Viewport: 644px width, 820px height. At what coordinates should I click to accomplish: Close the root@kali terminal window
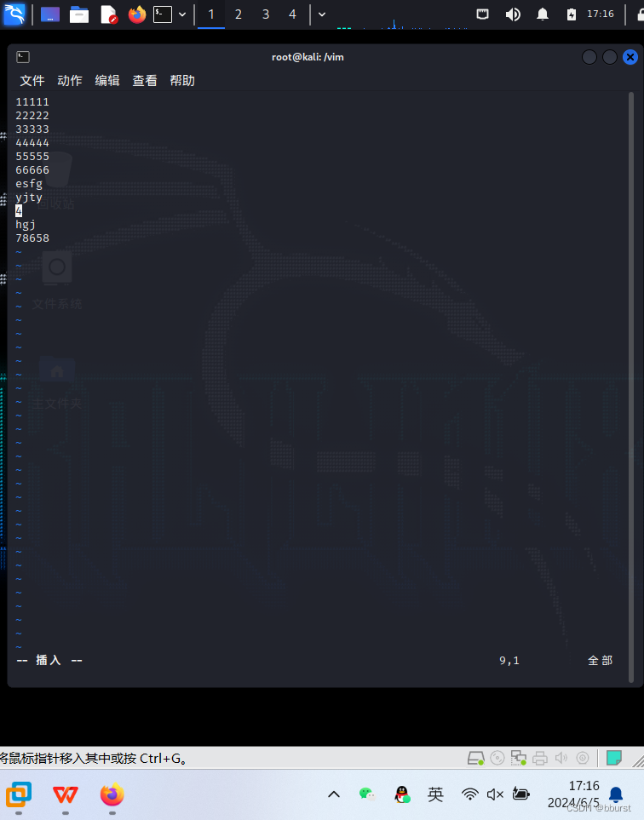click(x=630, y=57)
